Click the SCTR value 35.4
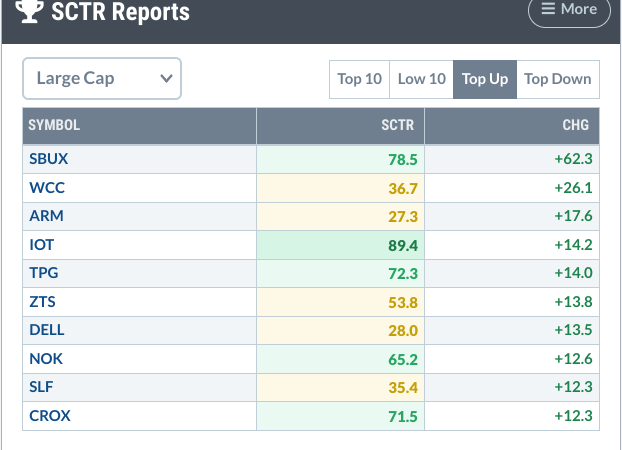 (x=403, y=387)
